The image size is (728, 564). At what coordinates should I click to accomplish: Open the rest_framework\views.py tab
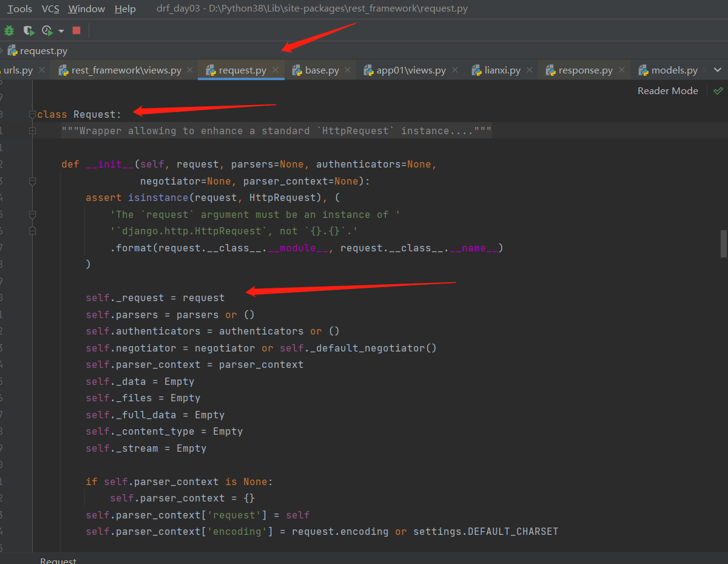click(x=126, y=70)
